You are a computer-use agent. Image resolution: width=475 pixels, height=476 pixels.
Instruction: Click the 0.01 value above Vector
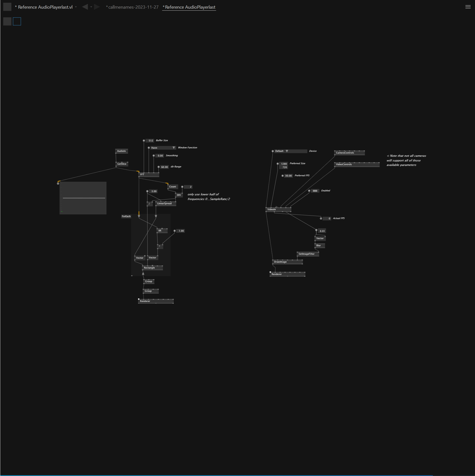pos(322,231)
